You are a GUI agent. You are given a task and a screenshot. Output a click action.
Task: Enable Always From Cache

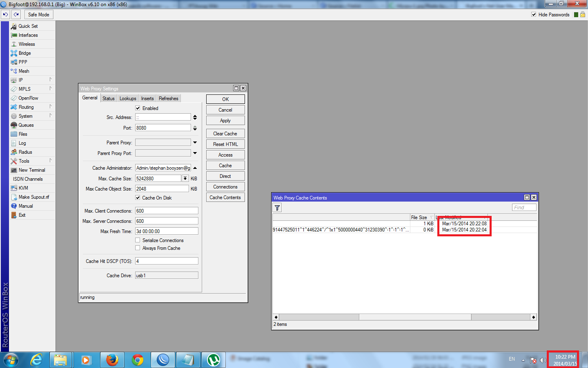(x=138, y=248)
